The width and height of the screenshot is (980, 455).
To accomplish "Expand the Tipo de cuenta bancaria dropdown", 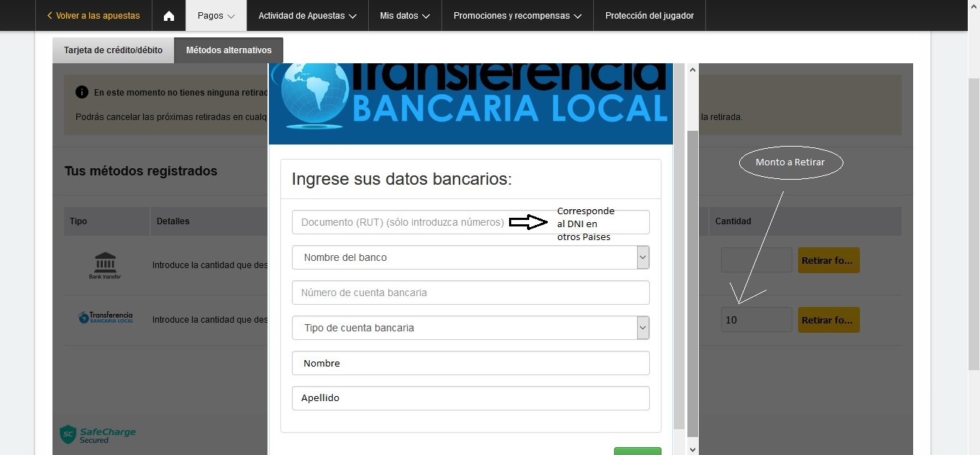I will pos(471,328).
